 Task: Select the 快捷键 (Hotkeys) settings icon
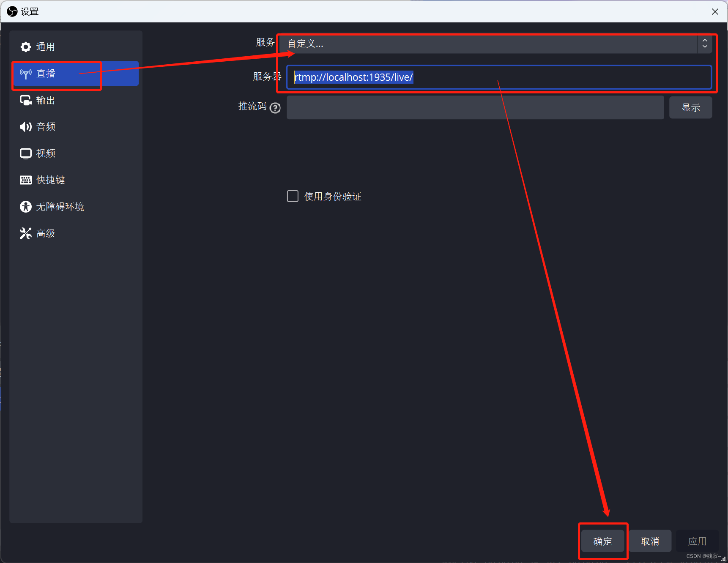point(25,180)
